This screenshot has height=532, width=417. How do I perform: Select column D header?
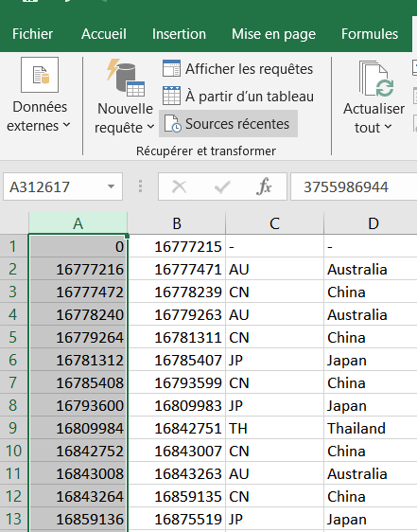(372, 223)
